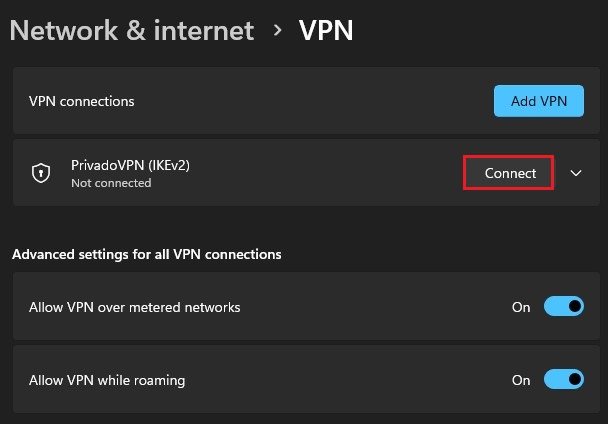Image resolution: width=608 pixels, height=424 pixels.
Task: Select the VPN breadcrumb title
Action: click(326, 30)
